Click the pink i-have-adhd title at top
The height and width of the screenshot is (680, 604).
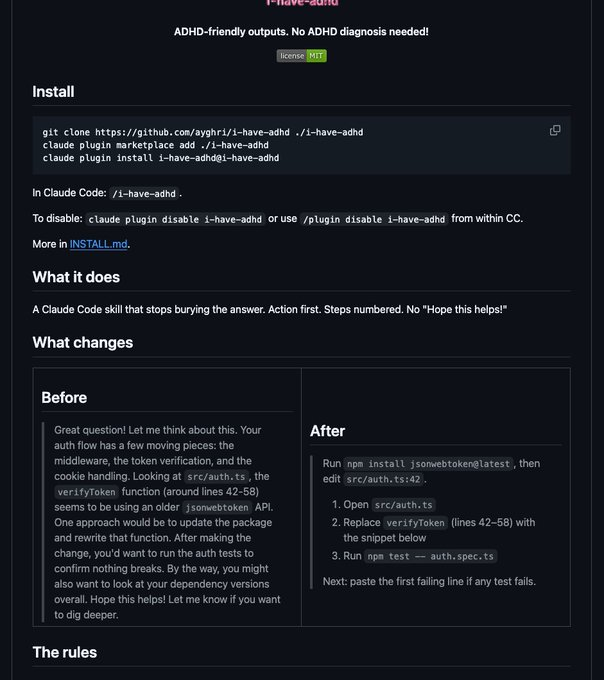(x=301, y=3)
